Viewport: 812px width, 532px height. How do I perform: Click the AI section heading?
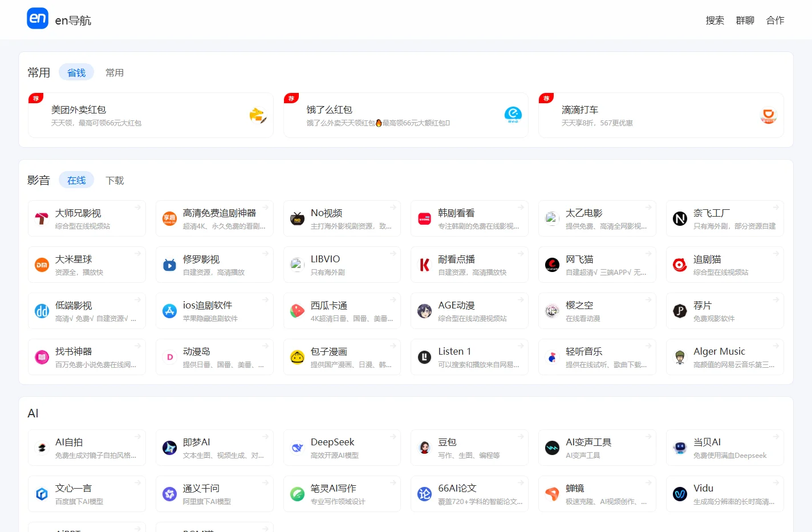click(x=33, y=413)
